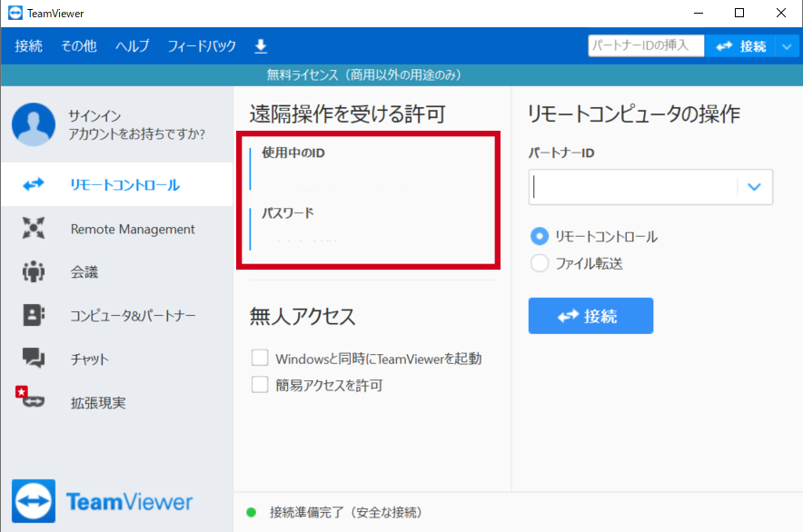Enable 簡易アクセスを許可 checkbox
The width and height of the screenshot is (803, 532).
[260, 384]
